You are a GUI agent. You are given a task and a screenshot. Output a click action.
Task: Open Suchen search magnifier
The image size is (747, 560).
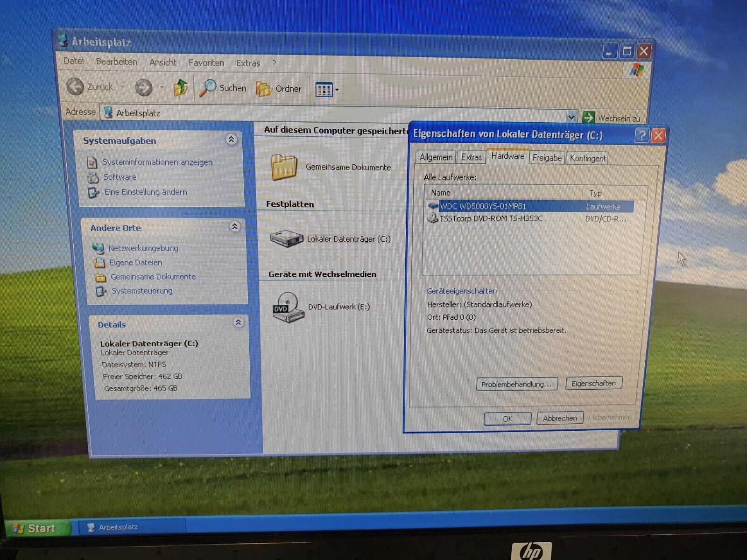208,88
